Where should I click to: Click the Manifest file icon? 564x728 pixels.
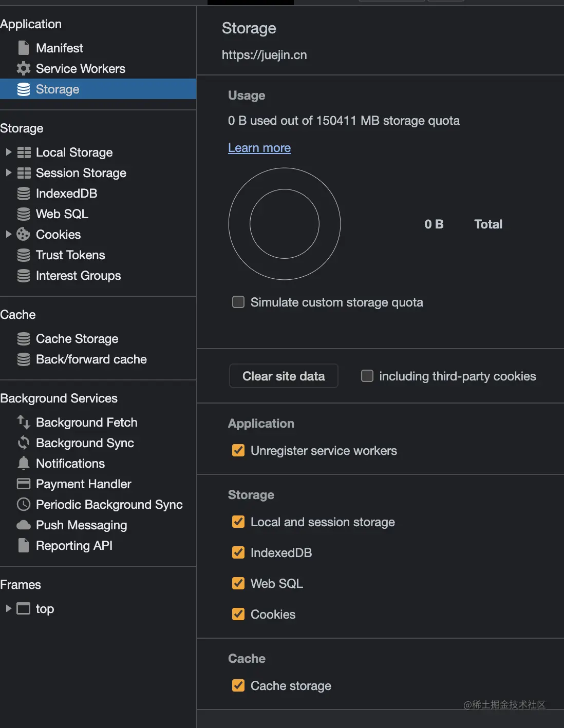(x=24, y=48)
